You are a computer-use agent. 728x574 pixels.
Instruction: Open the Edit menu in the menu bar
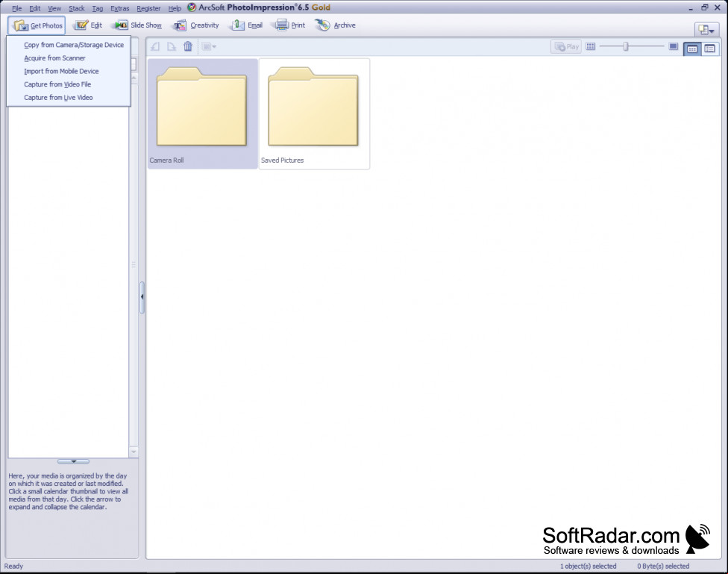click(x=35, y=8)
